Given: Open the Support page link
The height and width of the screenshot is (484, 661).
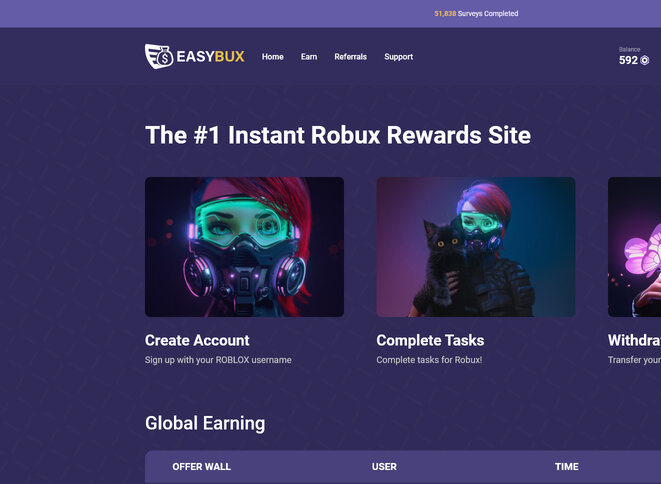Looking at the screenshot, I should click(398, 56).
